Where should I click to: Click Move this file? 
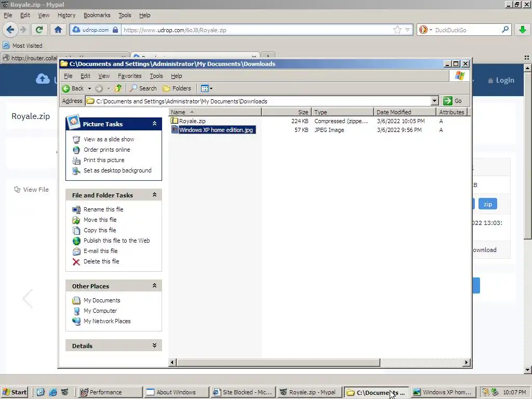point(100,220)
